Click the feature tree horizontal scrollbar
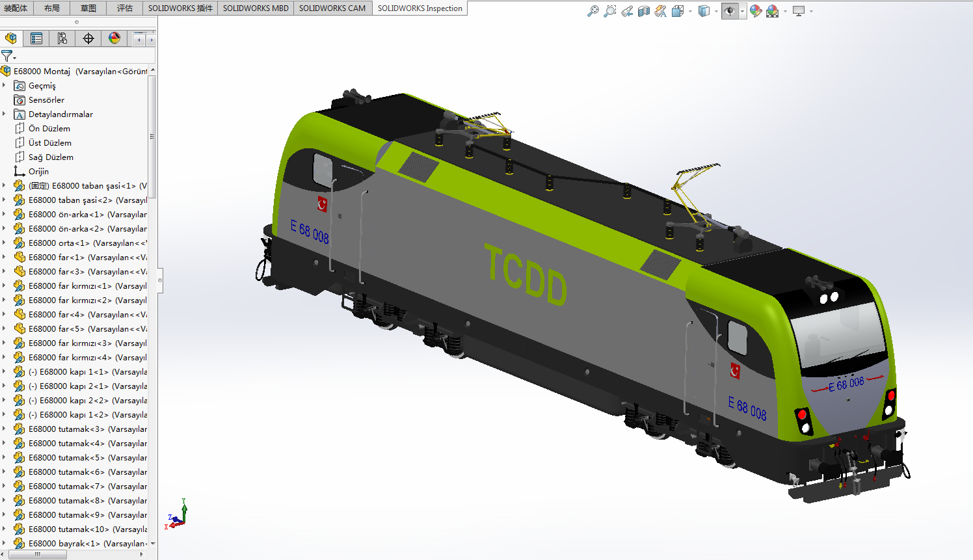 point(37,554)
